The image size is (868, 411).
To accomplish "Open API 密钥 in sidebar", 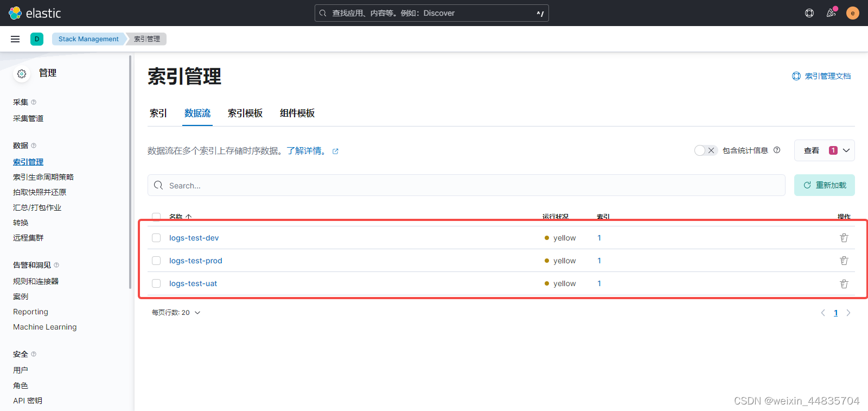I will 28,401.
